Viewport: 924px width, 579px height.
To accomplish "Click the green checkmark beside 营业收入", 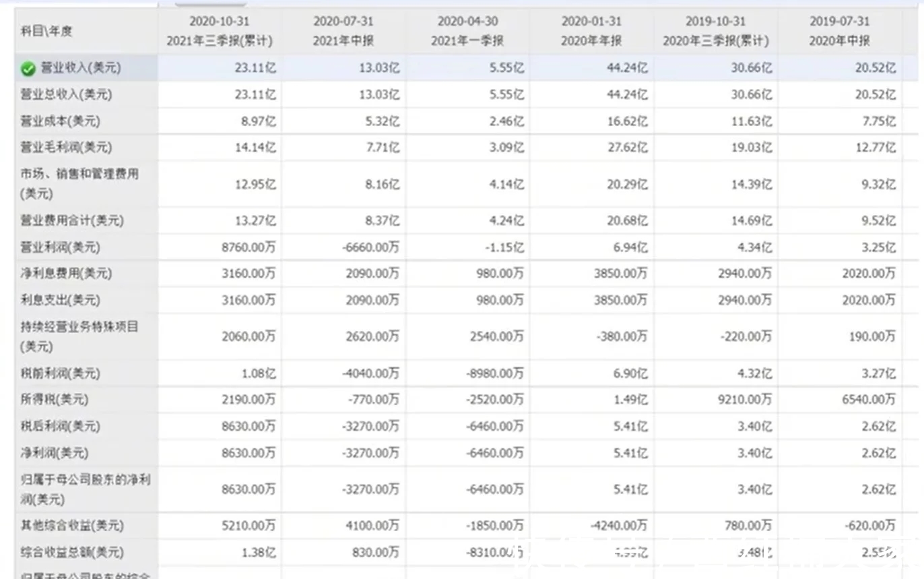I will point(28,69).
